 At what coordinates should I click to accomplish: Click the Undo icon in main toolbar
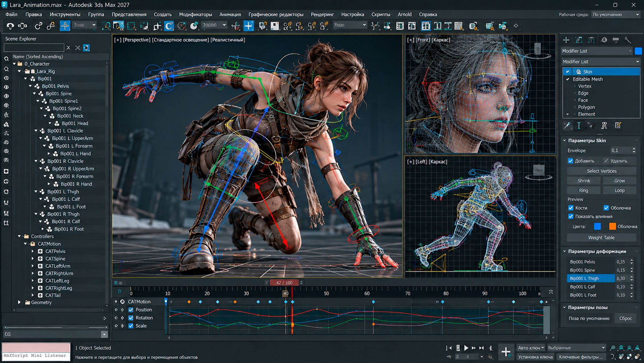tap(10, 26)
